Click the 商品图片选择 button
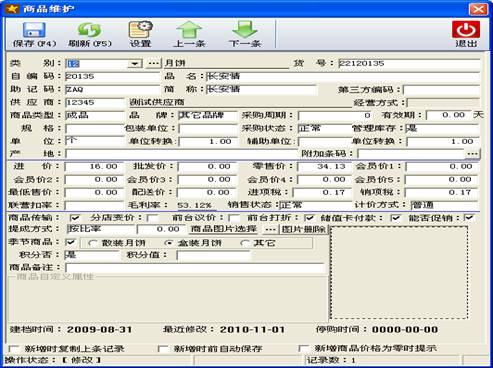The width and height of the screenshot is (493, 368). [224, 229]
